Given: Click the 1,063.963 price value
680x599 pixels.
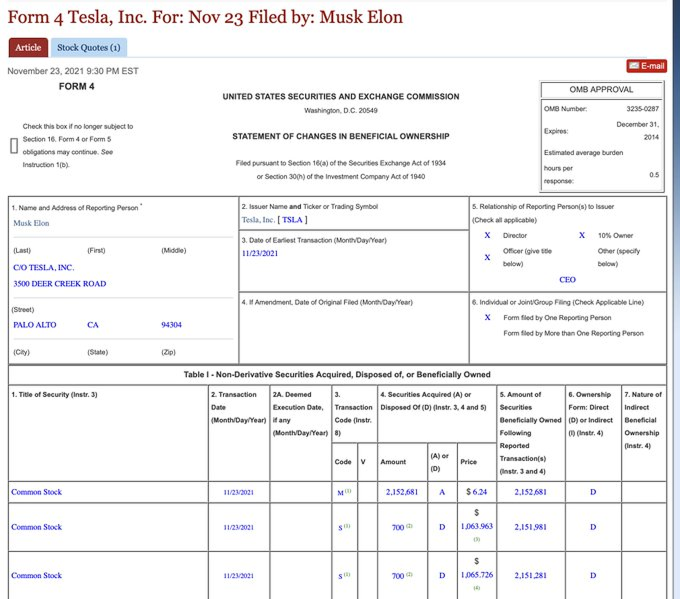Looking at the screenshot, I should coord(477,526).
